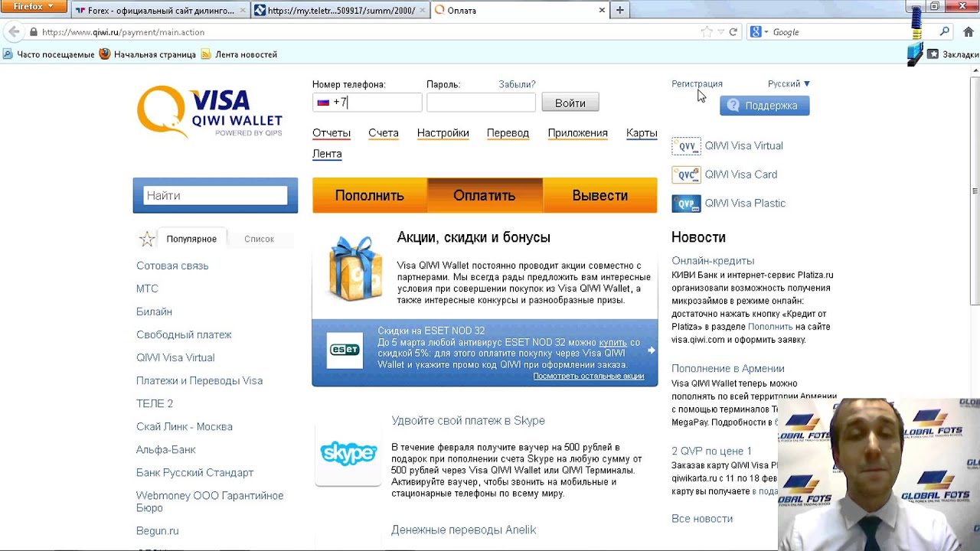Open Сотовая связь category
This screenshot has height=551, width=980.
click(172, 266)
